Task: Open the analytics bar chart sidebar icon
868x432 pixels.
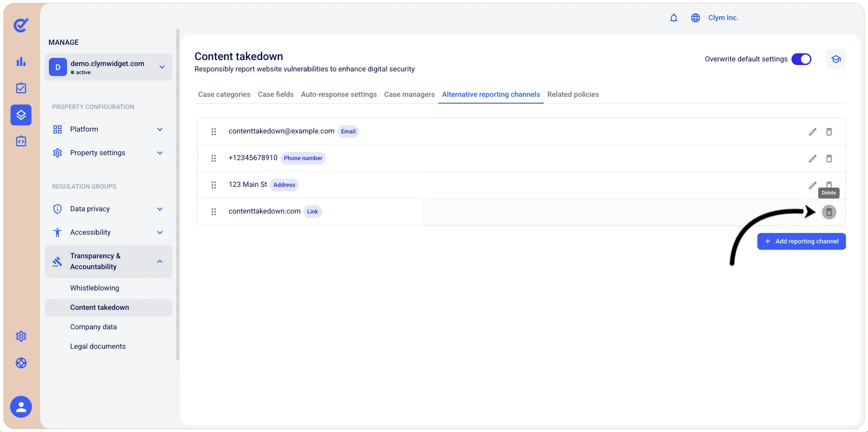Action: [21, 62]
